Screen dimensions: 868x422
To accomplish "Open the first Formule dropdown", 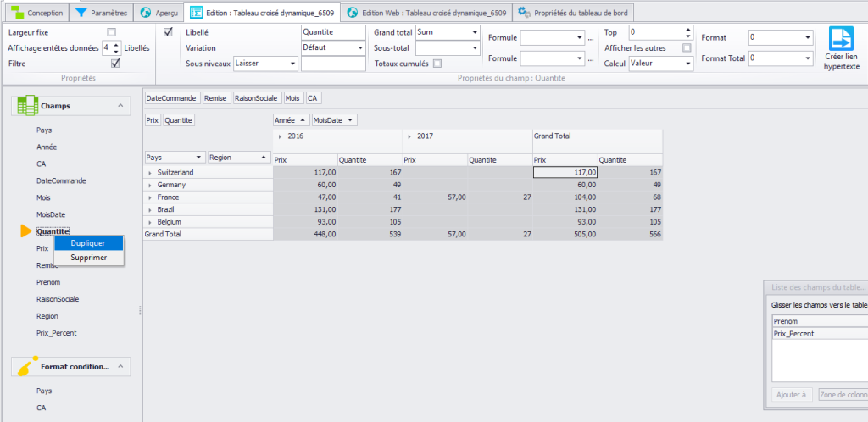I will click(580, 38).
